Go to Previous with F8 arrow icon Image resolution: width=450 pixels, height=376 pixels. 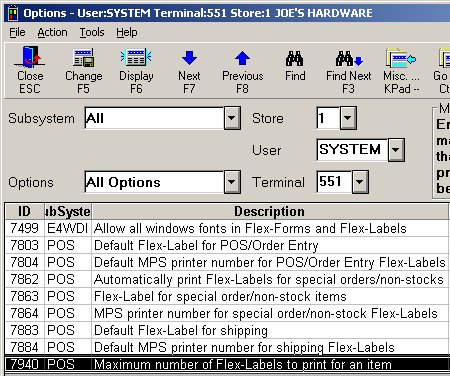coord(242,58)
